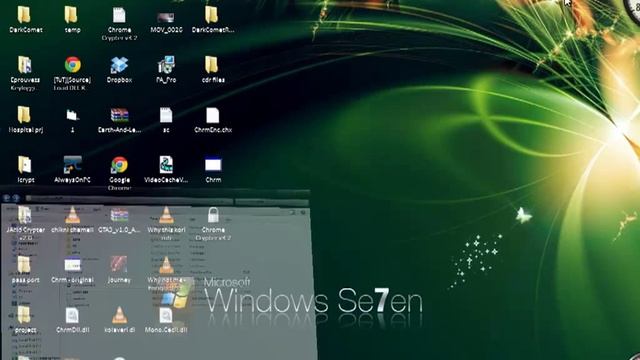Image resolution: width=640 pixels, height=360 pixels.
Task: Select the Mono.Cecil.dll file
Action: point(166,315)
